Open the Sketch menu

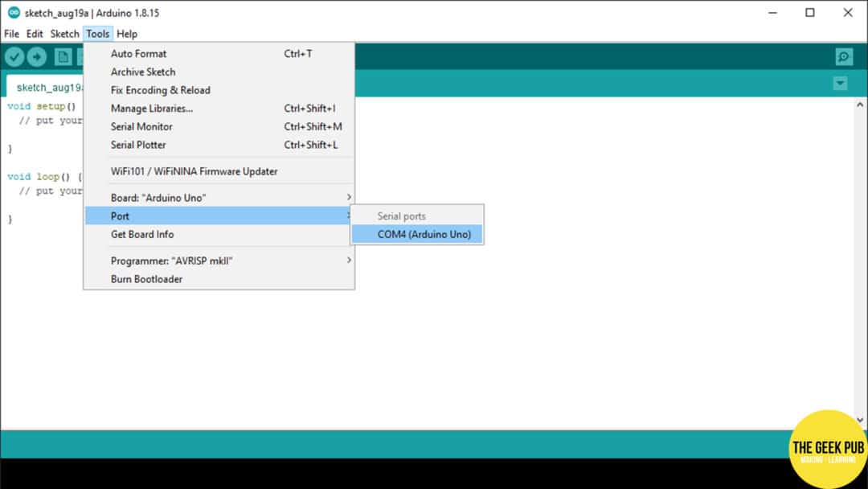pyautogui.click(x=64, y=34)
